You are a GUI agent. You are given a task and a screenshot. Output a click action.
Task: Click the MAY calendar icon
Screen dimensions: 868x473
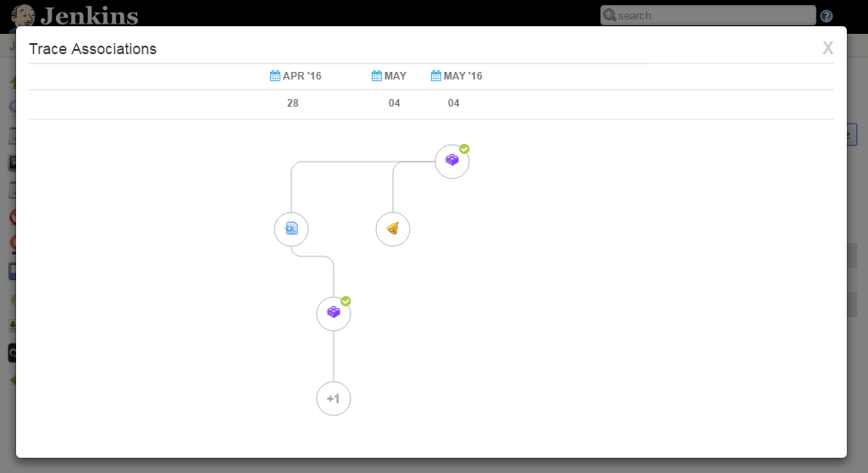(377, 76)
